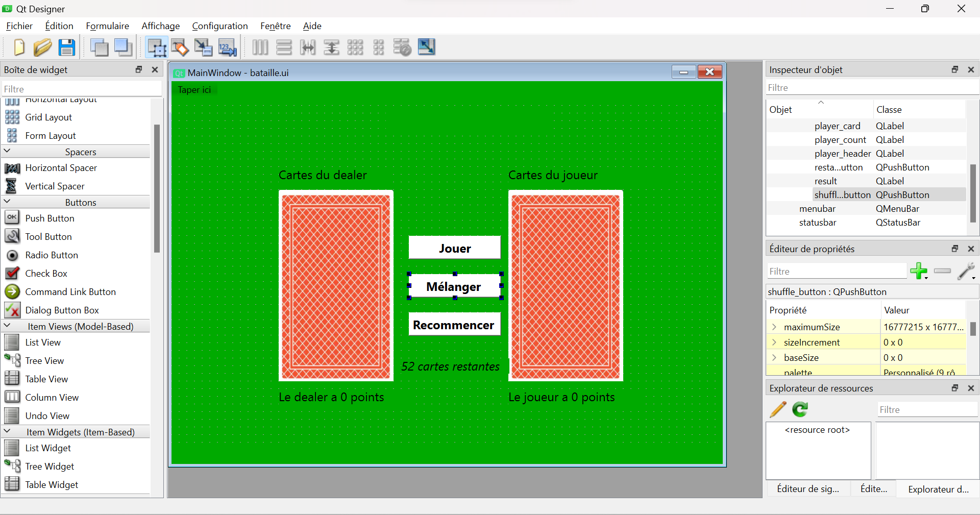
Task: Switch to Éditeur de signaux tab
Action: [808, 488]
